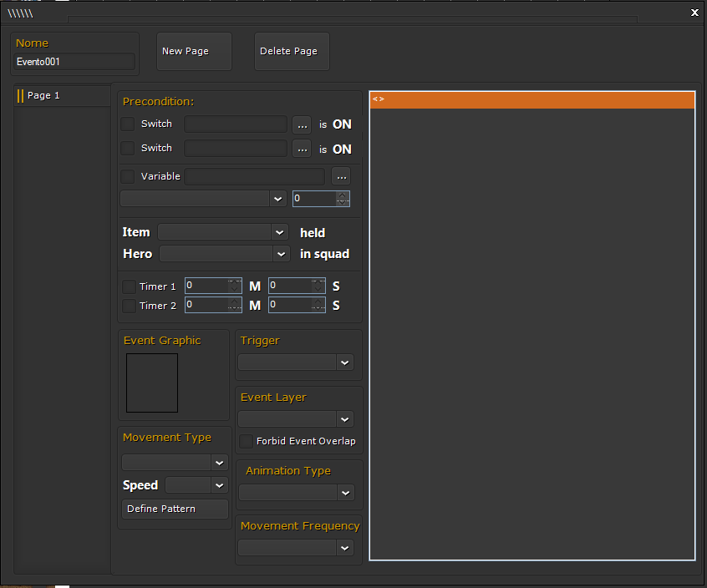Check Forbid Event Overlap
Viewport: 707px width, 588px height.
247,441
